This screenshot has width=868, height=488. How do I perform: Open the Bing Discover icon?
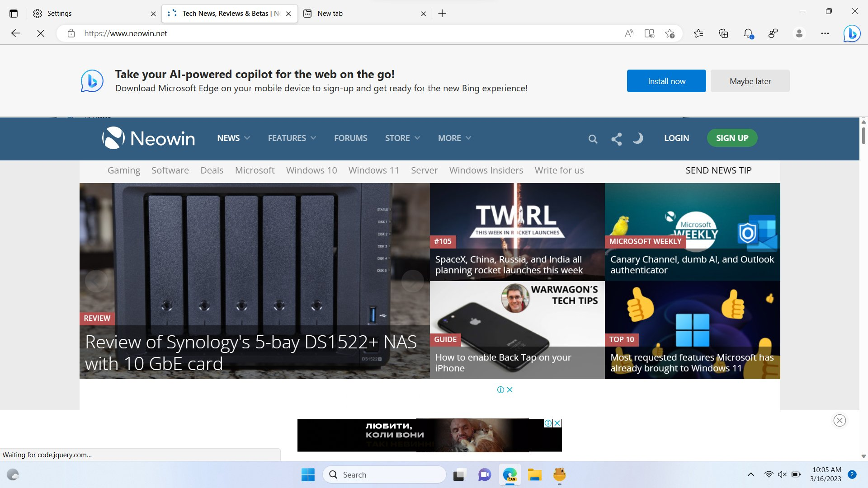pyautogui.click(x=852, y=33)
